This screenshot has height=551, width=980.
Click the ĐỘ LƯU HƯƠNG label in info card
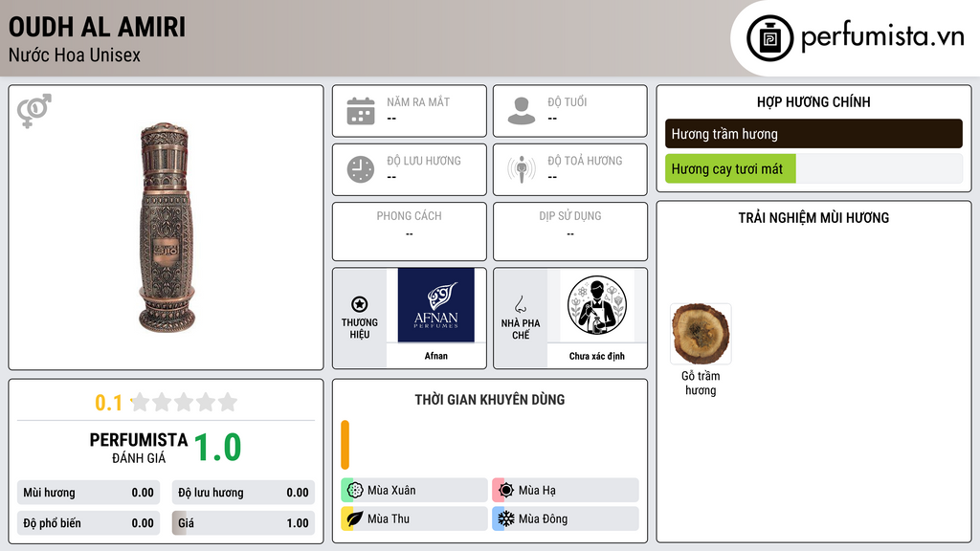pos(424,161)
